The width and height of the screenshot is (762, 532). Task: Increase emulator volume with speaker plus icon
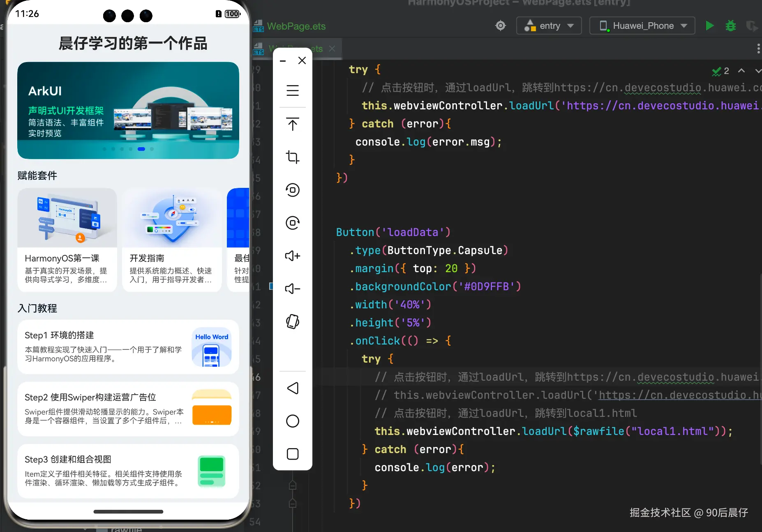(293, 256)
